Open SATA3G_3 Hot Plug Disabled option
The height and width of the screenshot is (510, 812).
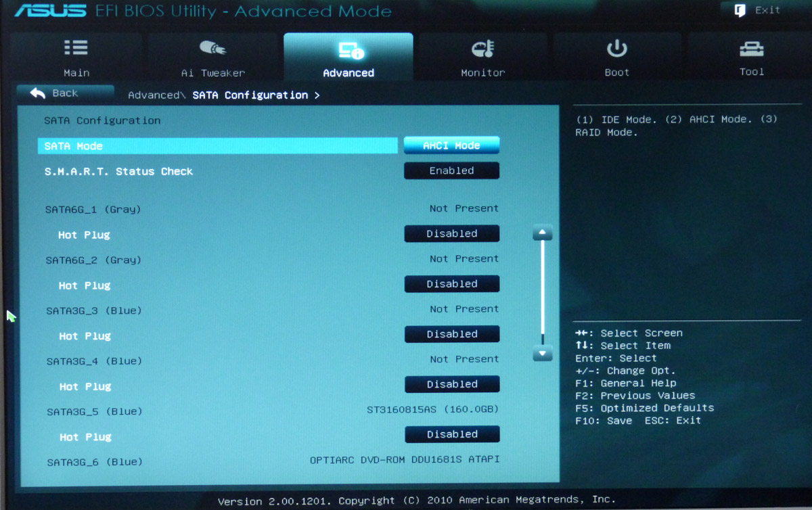(452, 334)
